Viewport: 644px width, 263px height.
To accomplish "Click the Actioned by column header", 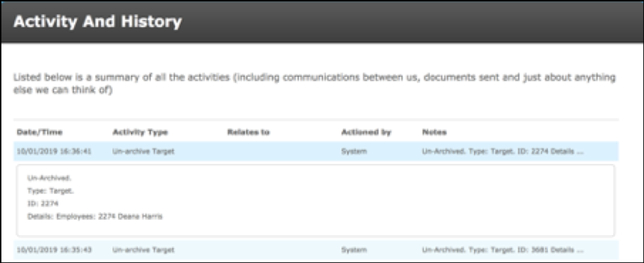I will [x=366, y=133].
